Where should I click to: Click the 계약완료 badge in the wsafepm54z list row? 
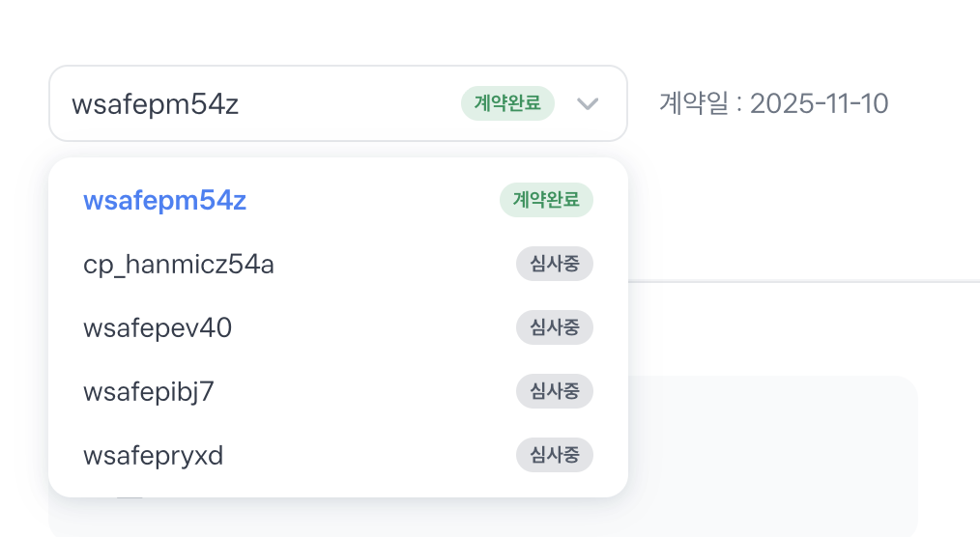pos(546,200)
